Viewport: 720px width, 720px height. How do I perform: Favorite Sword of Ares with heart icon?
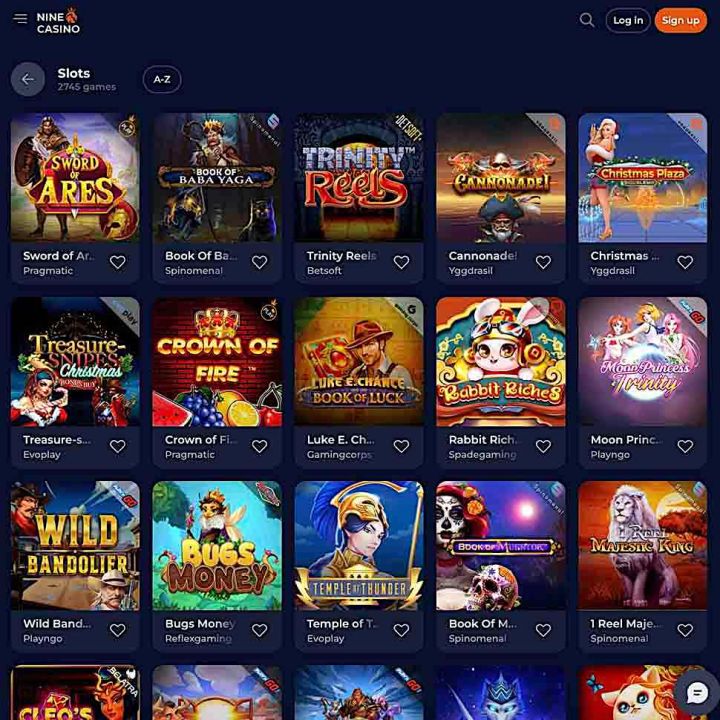tap(118, 262)
